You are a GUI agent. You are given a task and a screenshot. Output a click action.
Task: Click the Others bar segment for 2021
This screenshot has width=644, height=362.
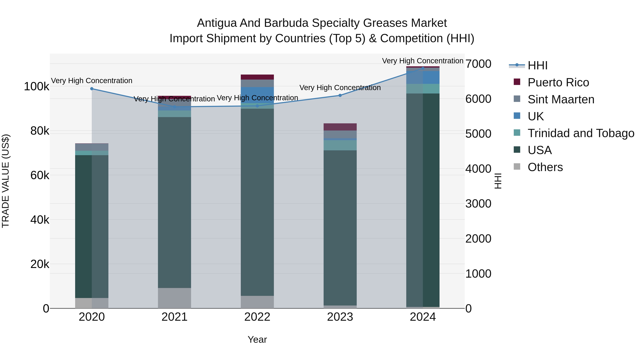pyautogui.click(x=174, y=298)
